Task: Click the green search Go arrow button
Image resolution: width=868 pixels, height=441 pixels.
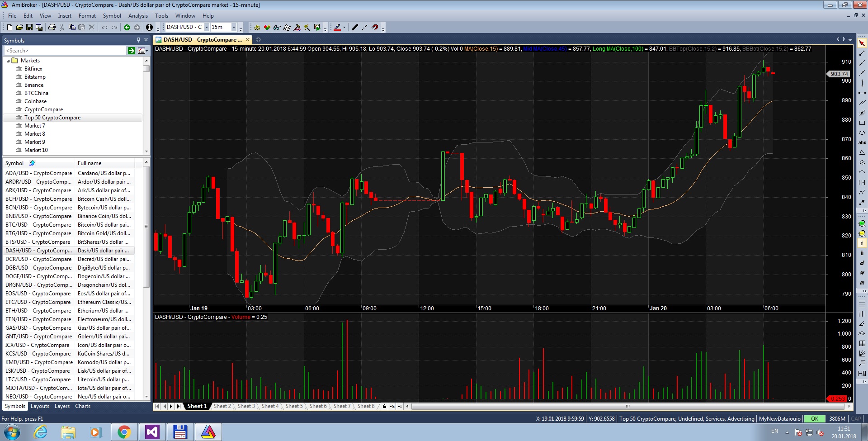Action: click(x=132, y=51)
